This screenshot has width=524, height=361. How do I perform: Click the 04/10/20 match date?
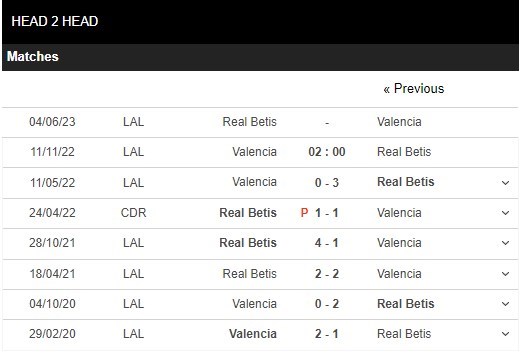(52, 304)
